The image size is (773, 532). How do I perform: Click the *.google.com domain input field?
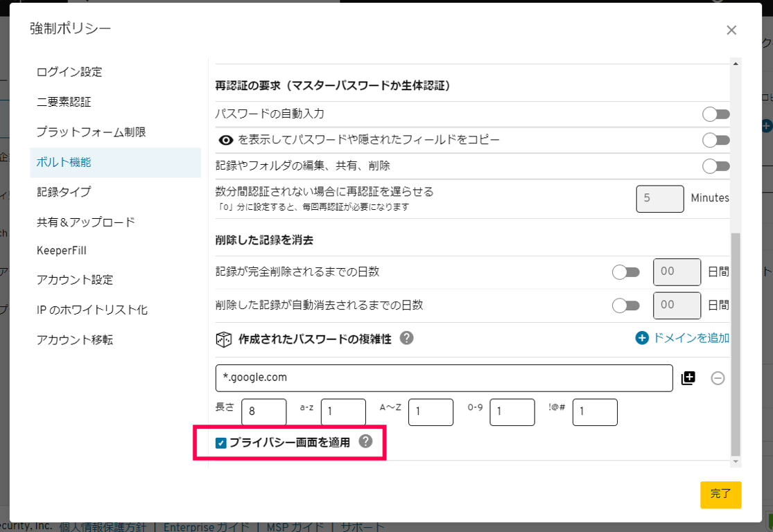pyautogui.click(x=444, y=378)
